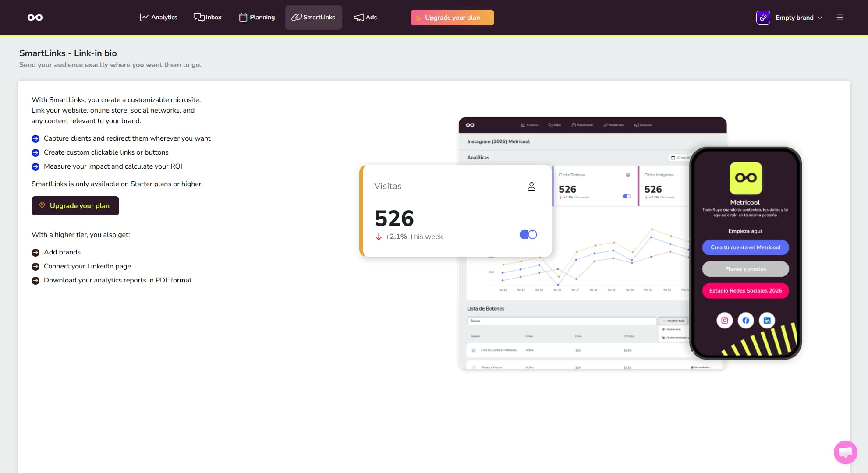Click the visitor profile icon on Visitas card
The image size is (868, 473).
point(531,186)
